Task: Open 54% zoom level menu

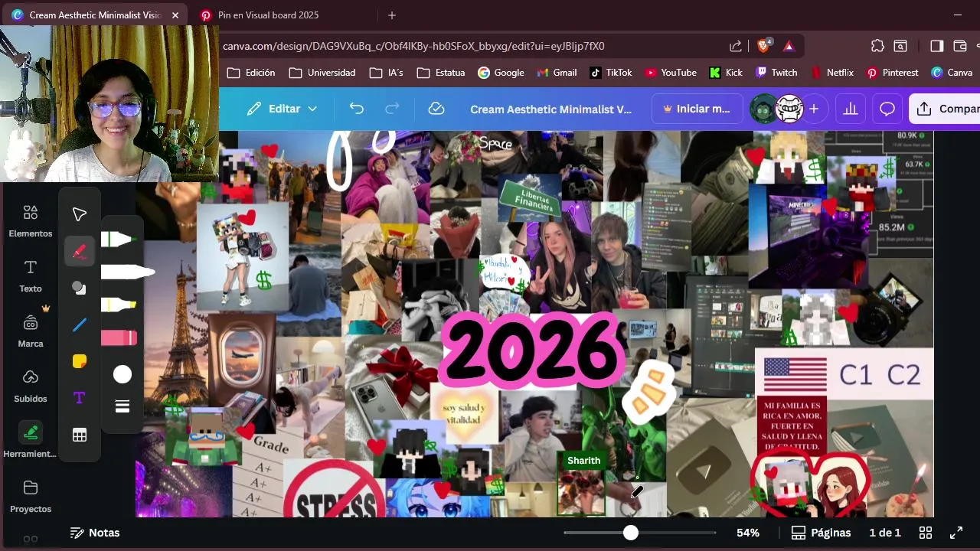Action: click(x=748, y=533)
